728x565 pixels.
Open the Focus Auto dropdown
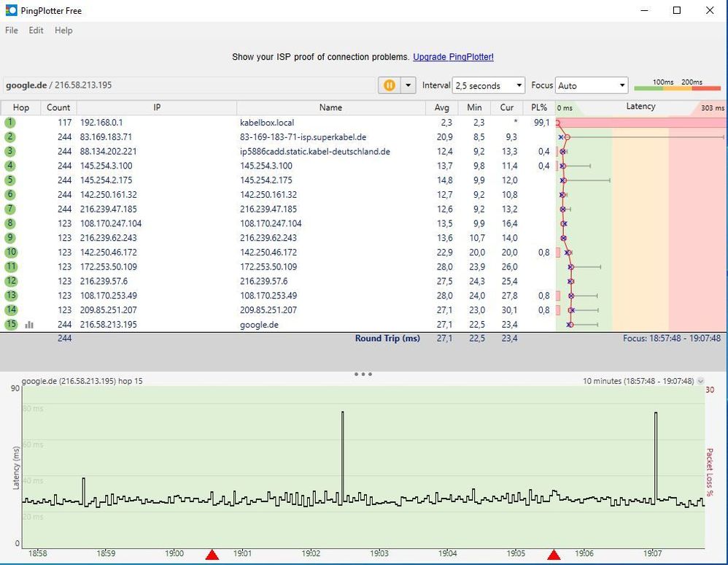pyautogui.click(x=591, y=85)
